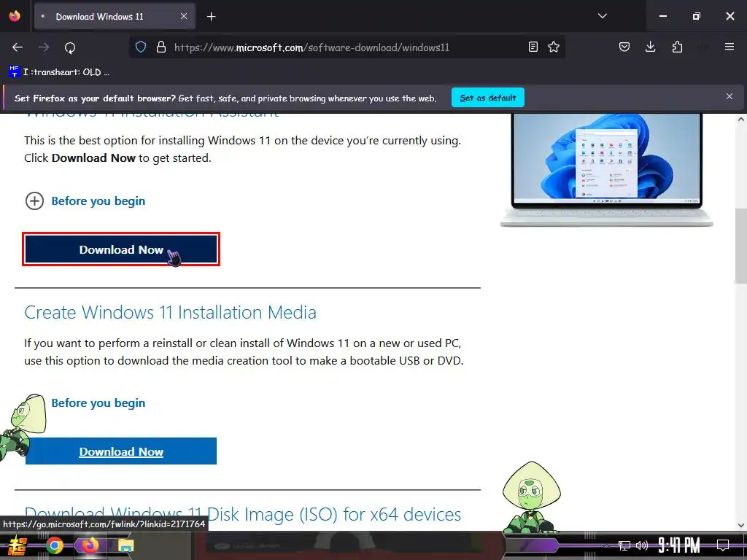Open the Save to Pocket icon

coord(624,47)
